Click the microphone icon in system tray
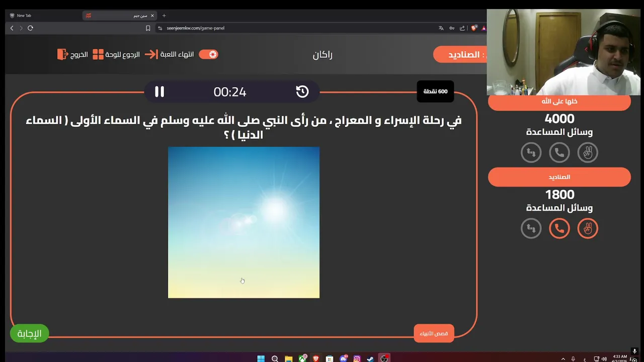This screenshot has width=644, height=362. 574,359
